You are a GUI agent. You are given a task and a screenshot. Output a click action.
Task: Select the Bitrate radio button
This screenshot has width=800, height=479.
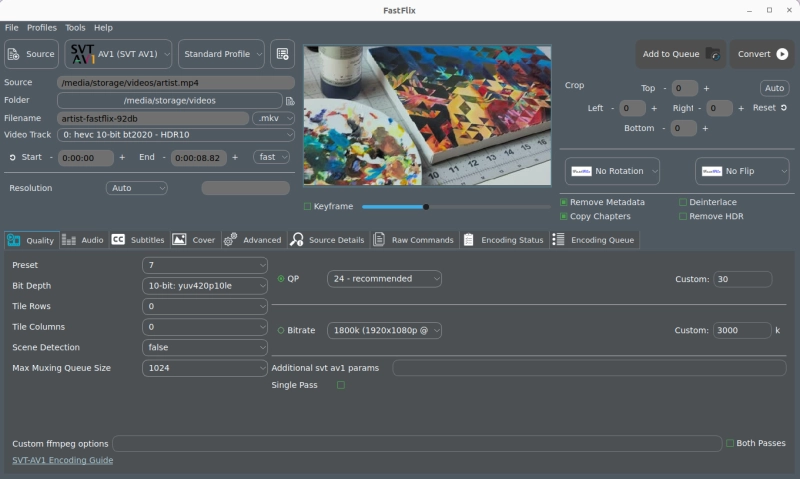(x=280, y=330)
